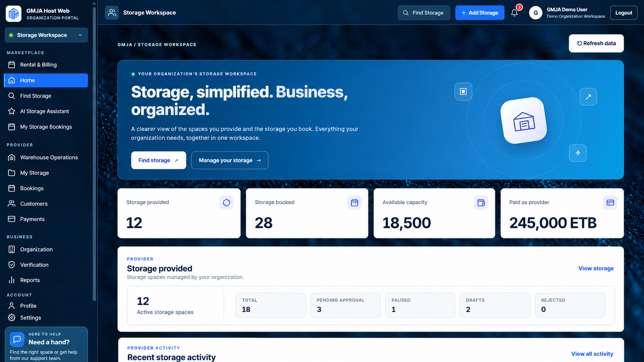The width and height of the screenshot is (644, 362).
Task: Follow the View storage link
Action: 596,269
